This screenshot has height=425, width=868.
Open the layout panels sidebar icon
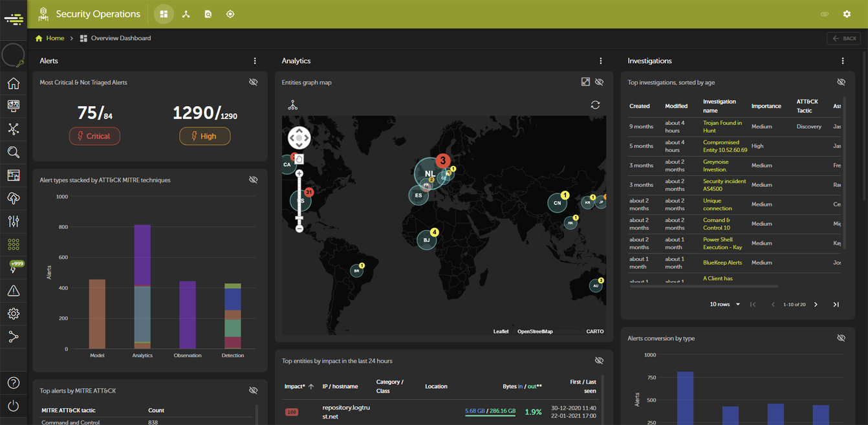14,175
